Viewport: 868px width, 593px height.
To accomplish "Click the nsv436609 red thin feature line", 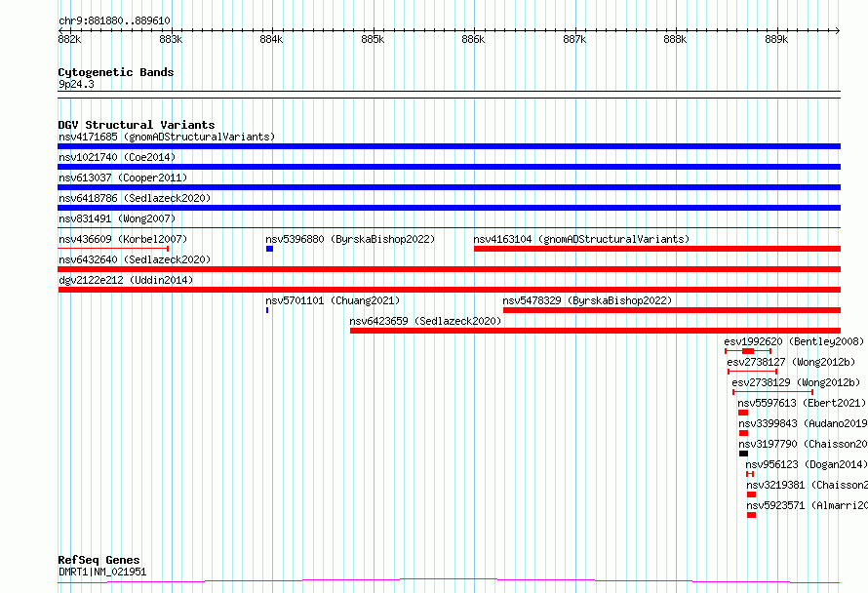I will click(x=113, y=249).
